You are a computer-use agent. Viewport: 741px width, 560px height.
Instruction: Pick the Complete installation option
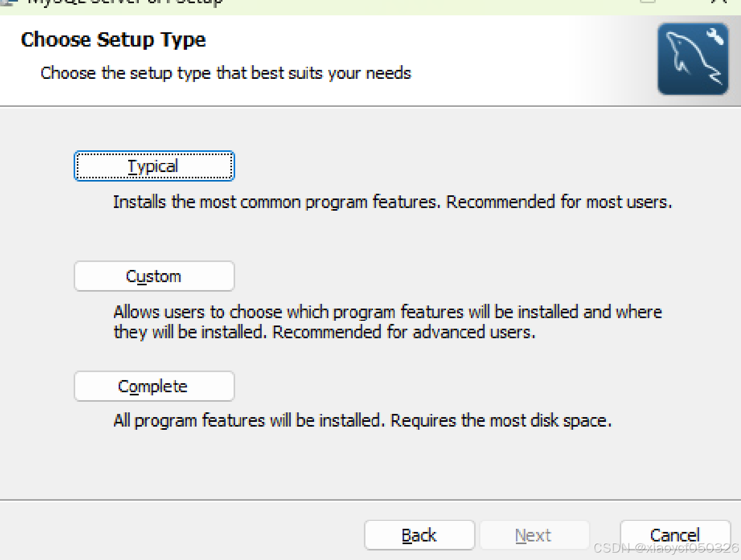154,386
